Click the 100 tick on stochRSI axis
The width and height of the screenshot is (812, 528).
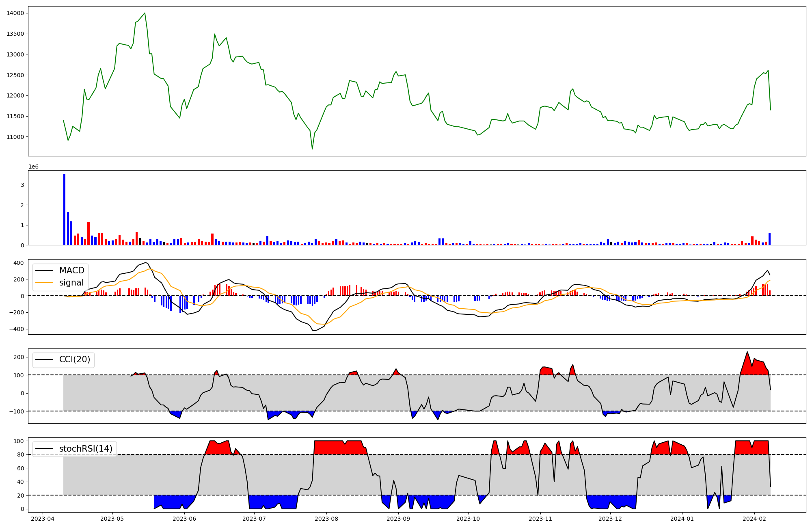19,441
